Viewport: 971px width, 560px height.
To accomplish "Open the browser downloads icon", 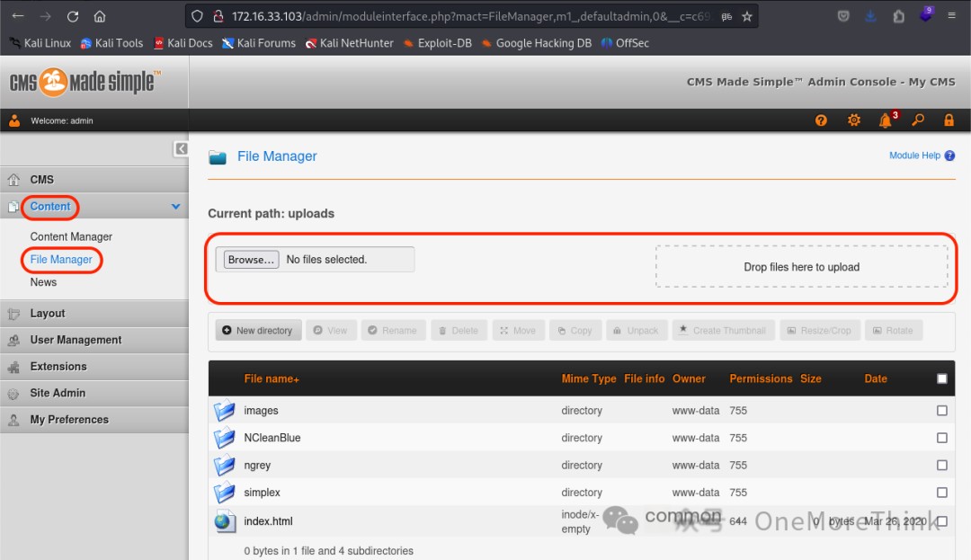I will tap(870, 16).
